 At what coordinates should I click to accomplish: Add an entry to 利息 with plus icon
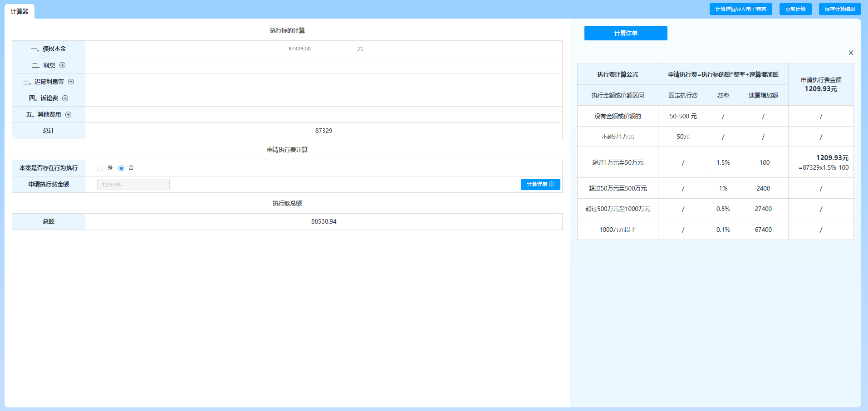click(63, 65)
